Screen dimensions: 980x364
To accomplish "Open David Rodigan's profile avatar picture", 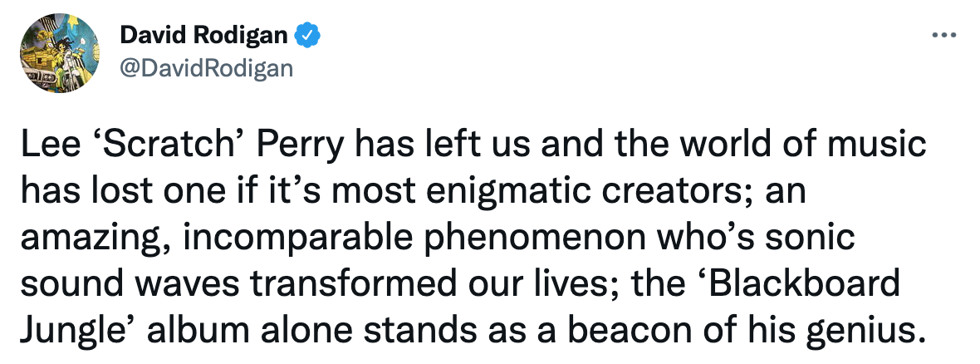I will point(60,52).
